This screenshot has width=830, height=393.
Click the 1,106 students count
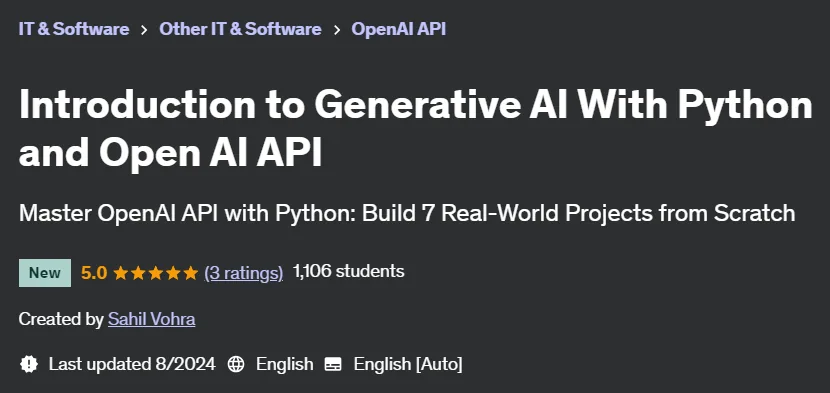pyautogui.click(x=348, y=272)
